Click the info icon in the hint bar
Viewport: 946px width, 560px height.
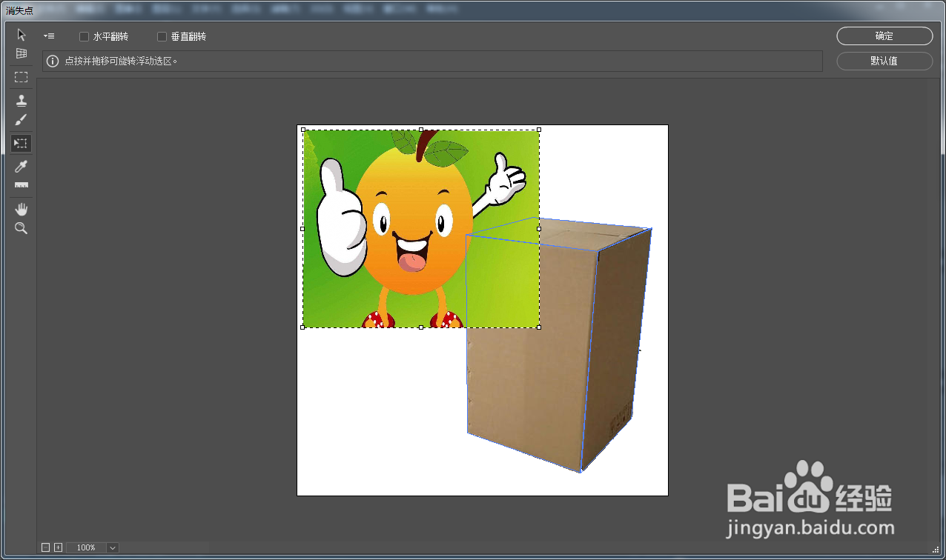pos(53,61)
